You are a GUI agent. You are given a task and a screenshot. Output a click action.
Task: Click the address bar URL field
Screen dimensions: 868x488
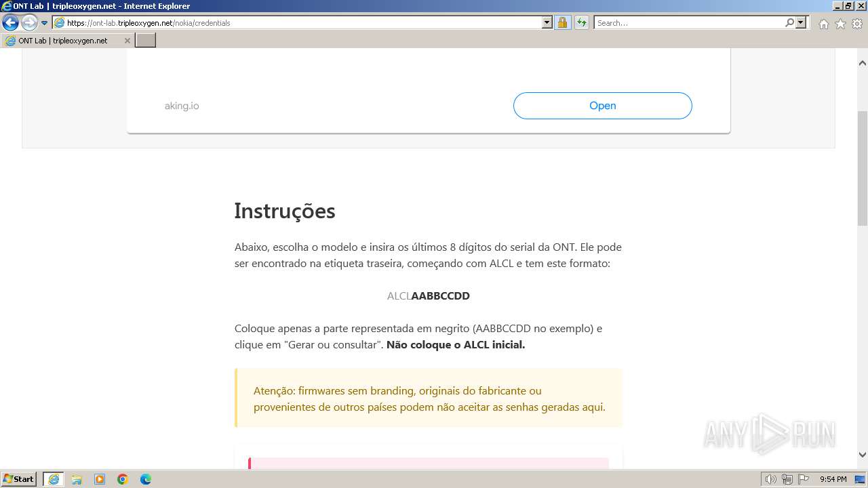click(x=297, y=23)
